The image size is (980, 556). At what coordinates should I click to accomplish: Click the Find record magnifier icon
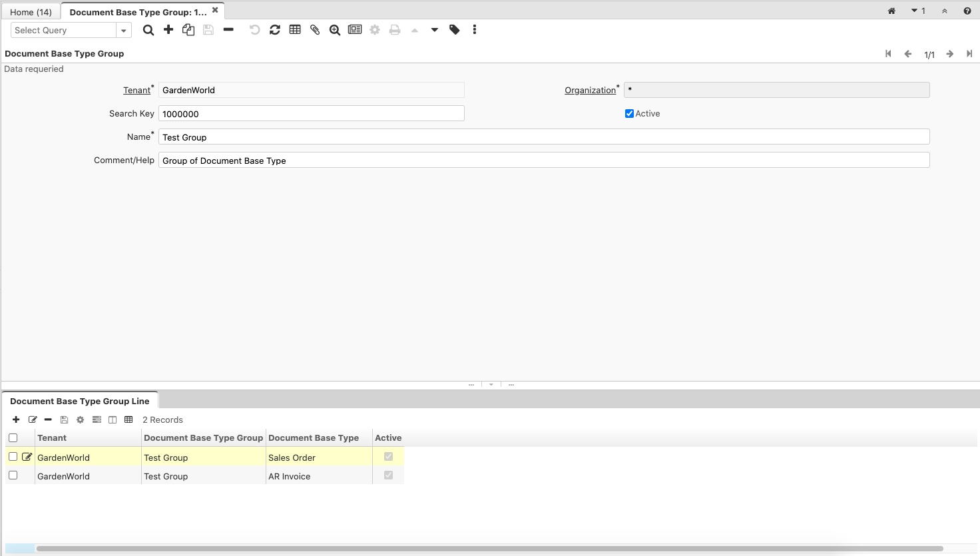coord(148,30)
